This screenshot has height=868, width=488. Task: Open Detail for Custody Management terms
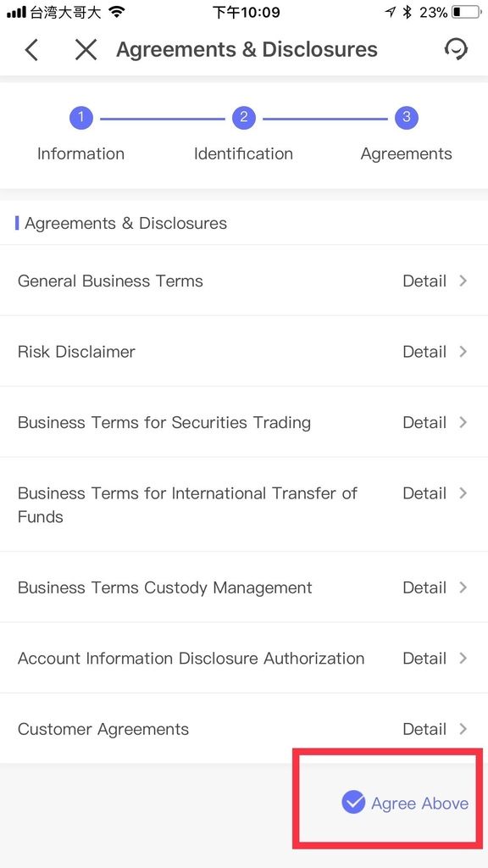(424, 587)
